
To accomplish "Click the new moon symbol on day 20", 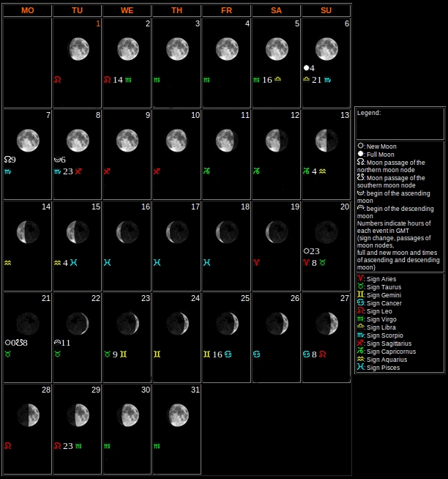I will coord(307,251).
